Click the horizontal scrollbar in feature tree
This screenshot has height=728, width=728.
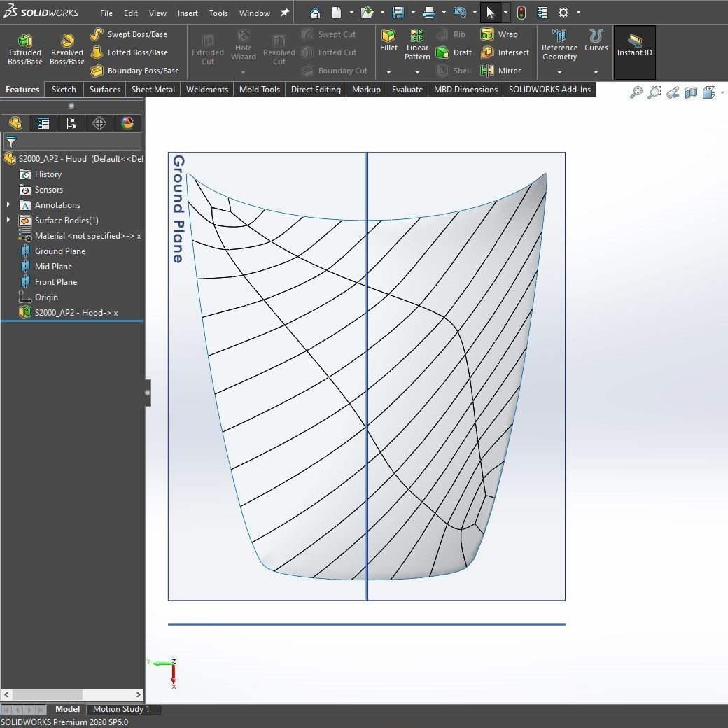point(48,694)
